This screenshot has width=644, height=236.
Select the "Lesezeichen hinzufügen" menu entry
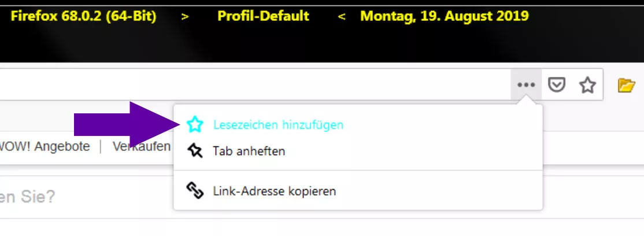[358, 124]
